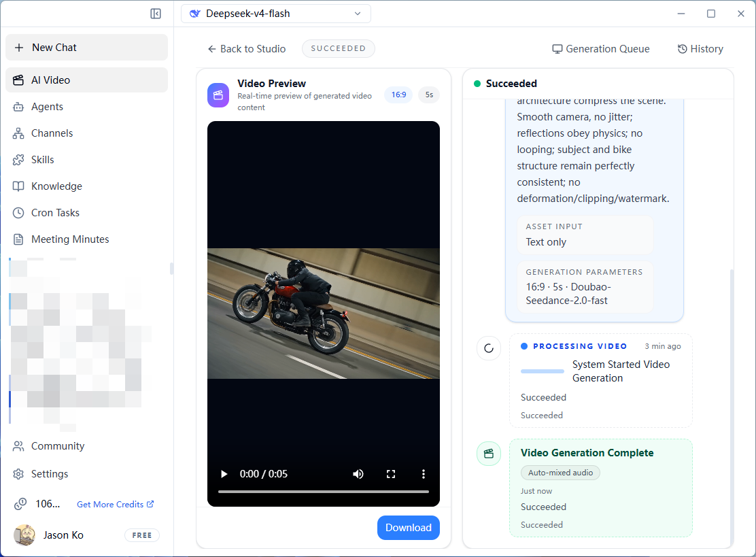The height and width of the screenshot is (557, 756).
Task: Click the Agents robot icon
Action: tap(18, 107)
